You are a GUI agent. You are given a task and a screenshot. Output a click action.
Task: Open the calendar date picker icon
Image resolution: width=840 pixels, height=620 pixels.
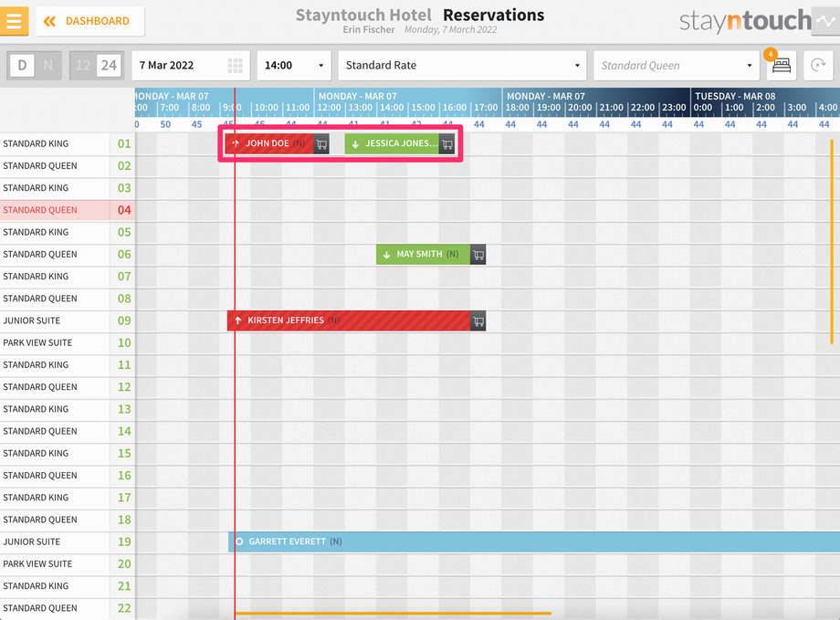pos(236,66)
